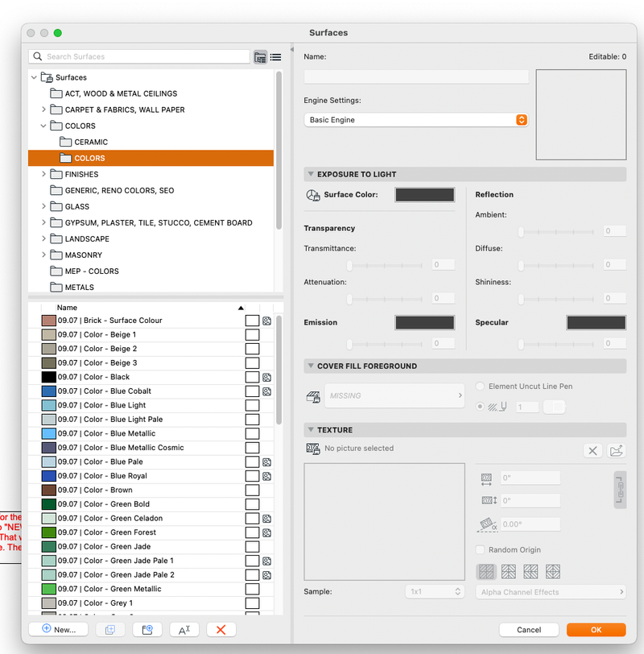The image size is (644, 654).
Task: Expand the FINISHES folder
Action: (43, 174)
